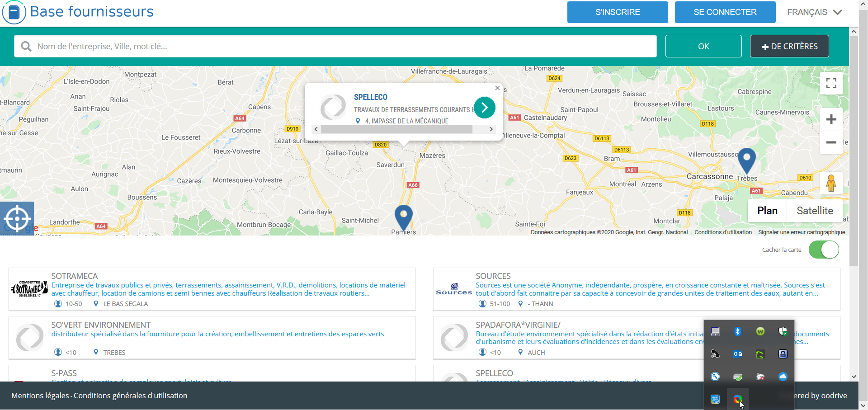Open the Bluetooth tray icon
Viewport: 868px width, 410px height.
pyautogui.click(x=738, y=331)
